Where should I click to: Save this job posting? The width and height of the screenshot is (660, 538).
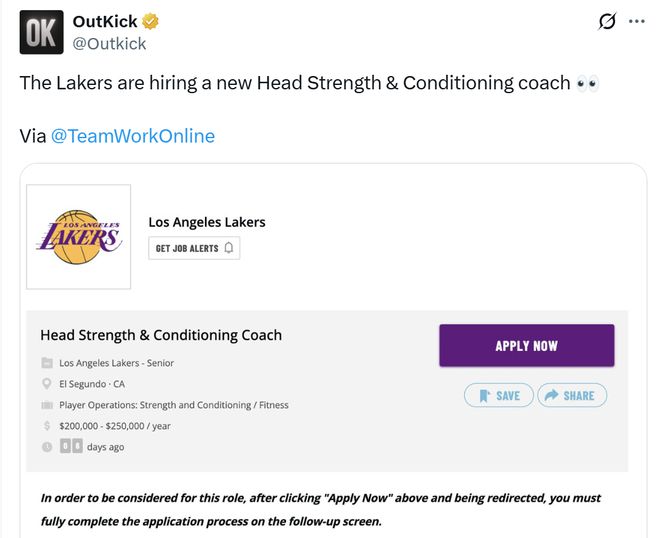[498, 396]
